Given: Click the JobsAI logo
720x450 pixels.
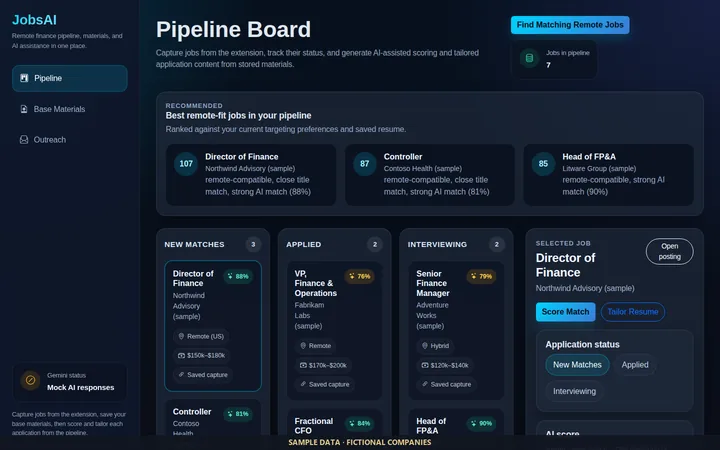Looking at the screenshot, I should click(34, 20).
